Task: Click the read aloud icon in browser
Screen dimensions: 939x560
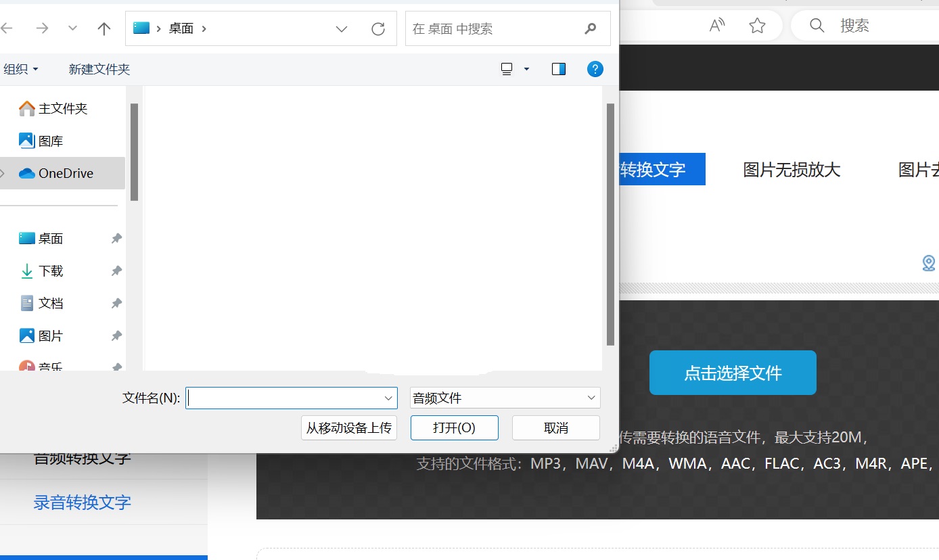Action: pos(717,26)
